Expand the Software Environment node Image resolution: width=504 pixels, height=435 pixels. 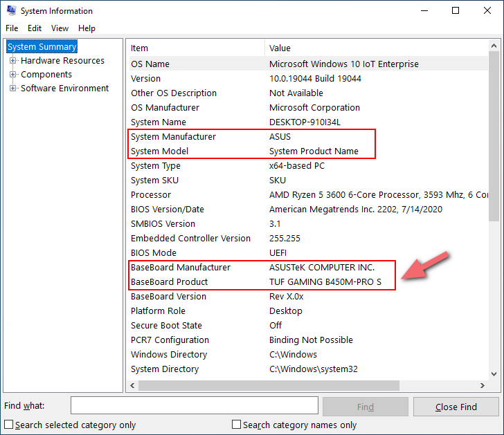pyautogui.click(x=12, y=88)
